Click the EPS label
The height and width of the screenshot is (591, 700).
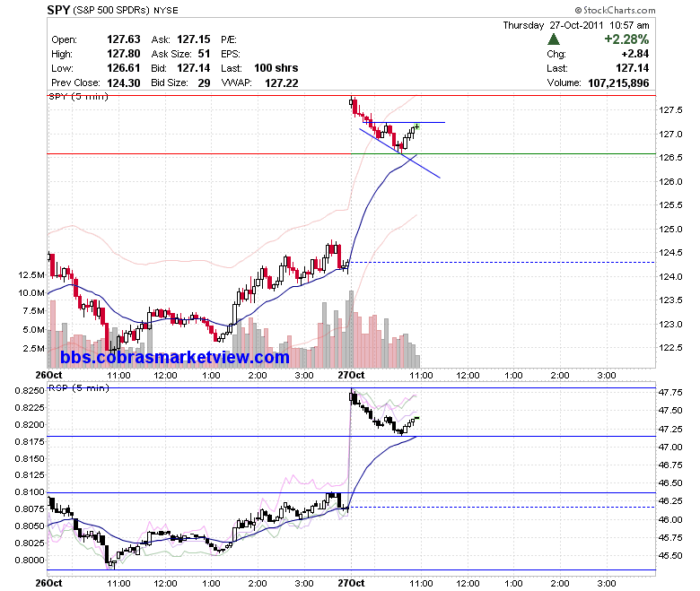point(231,54)
